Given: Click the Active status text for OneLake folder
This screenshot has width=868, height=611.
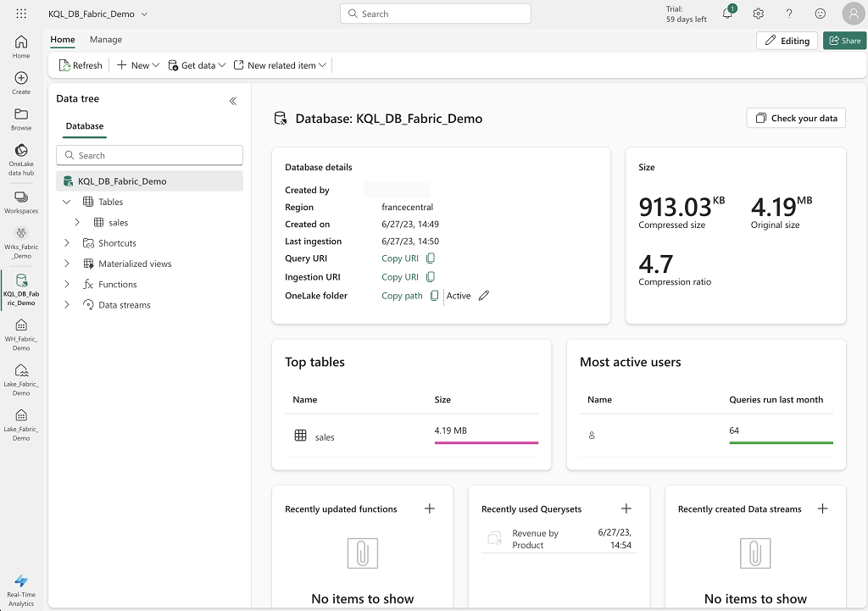Looking at the screenshot, I should (459, 296).
